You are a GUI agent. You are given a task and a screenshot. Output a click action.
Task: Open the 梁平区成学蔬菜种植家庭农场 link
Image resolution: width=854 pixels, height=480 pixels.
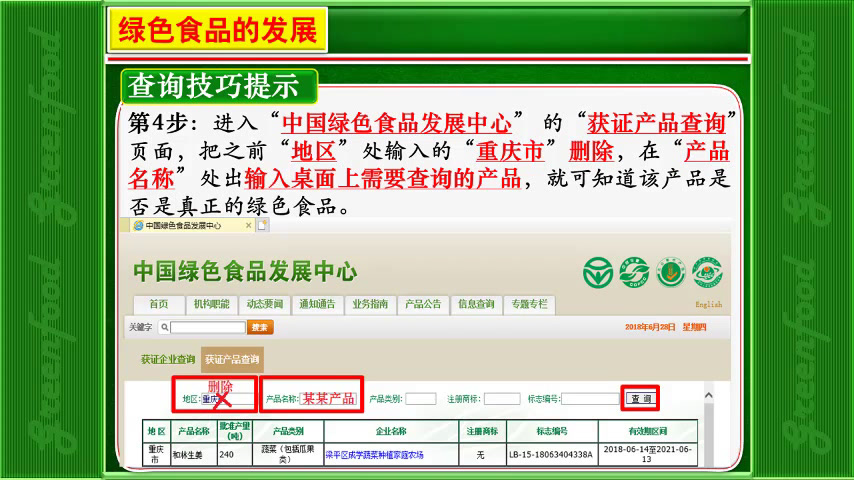click(374, 455)
